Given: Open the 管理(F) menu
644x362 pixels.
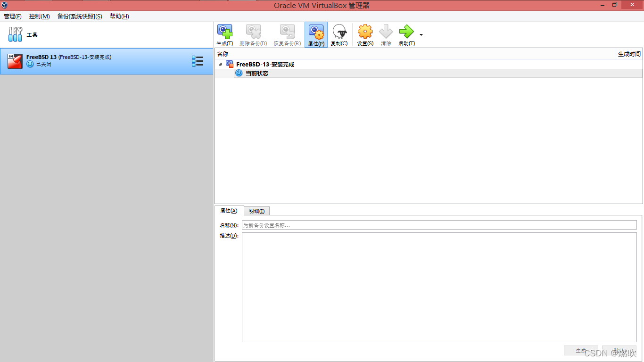Looking at the screenshot, I should tap(13, 16).
